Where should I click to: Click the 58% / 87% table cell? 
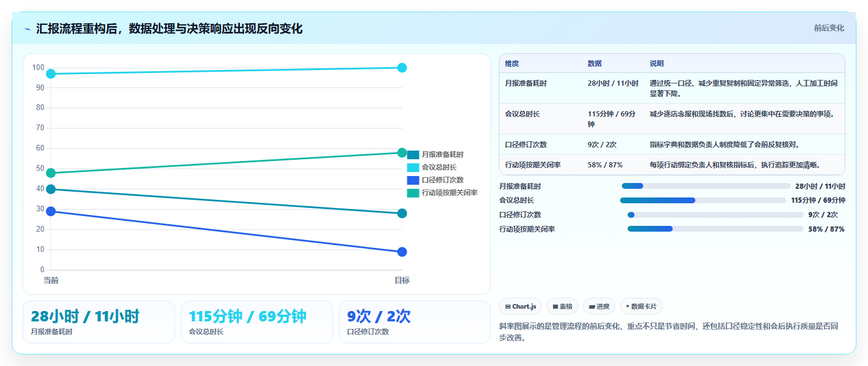[x=605, y=165]
